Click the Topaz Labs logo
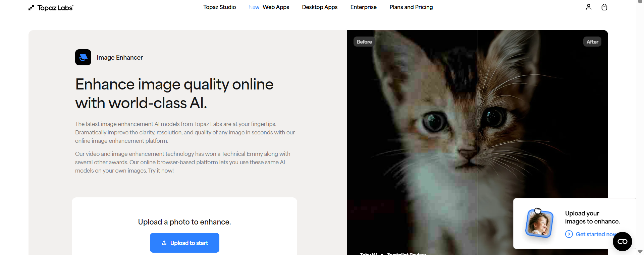 coord(51,8)
